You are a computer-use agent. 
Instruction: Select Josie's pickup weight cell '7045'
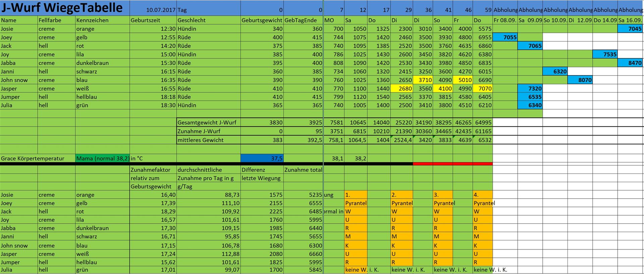[x=631, y=29]
